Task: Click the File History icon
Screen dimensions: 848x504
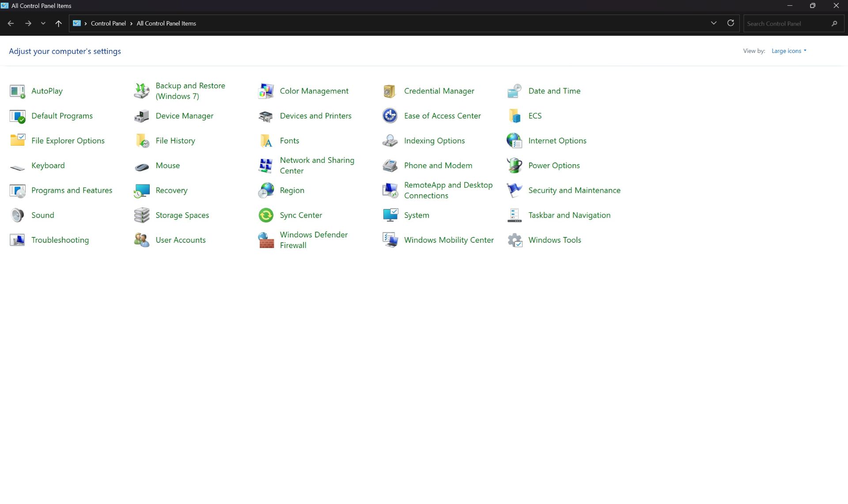Action: point(142,141)
